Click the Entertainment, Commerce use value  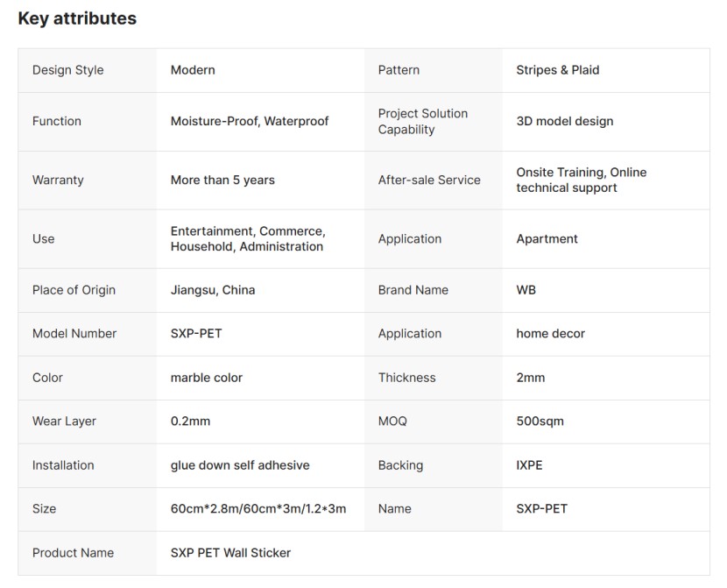pos(248,239)
